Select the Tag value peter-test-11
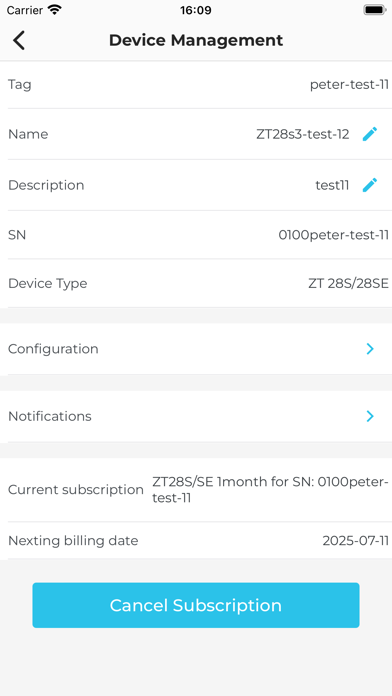 click(349, 84)
